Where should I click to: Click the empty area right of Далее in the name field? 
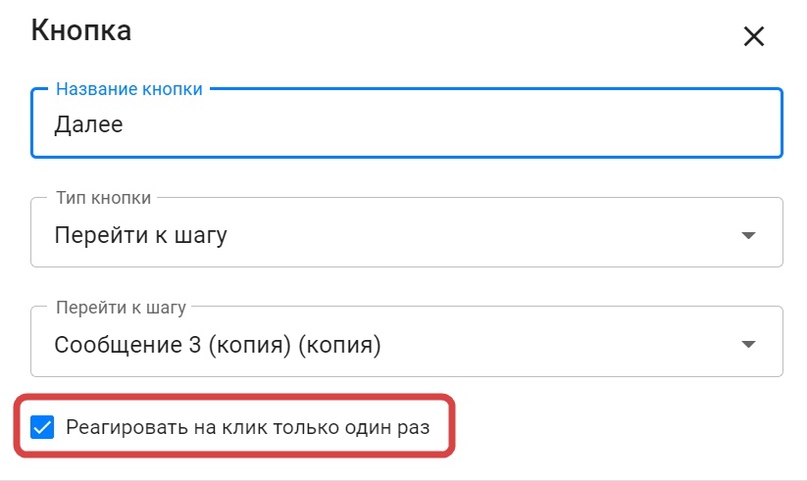450,125
